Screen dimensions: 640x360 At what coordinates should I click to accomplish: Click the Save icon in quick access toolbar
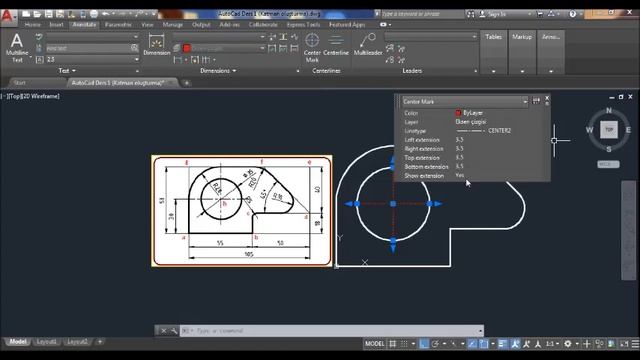click(x=49, y=14)
